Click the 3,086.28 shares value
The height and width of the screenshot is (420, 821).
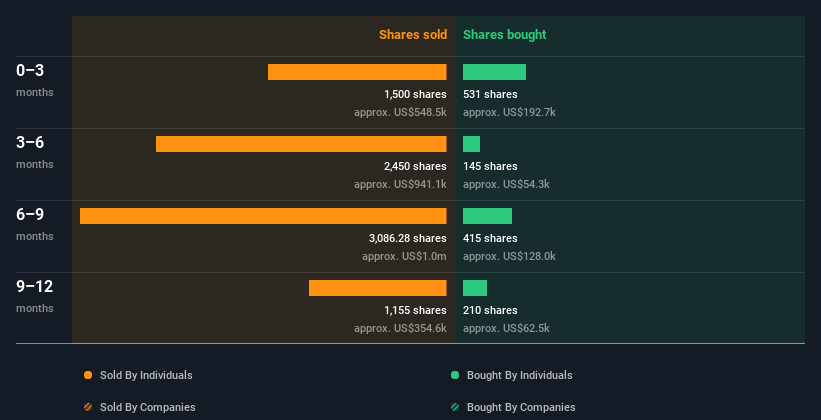coord(408,238)
